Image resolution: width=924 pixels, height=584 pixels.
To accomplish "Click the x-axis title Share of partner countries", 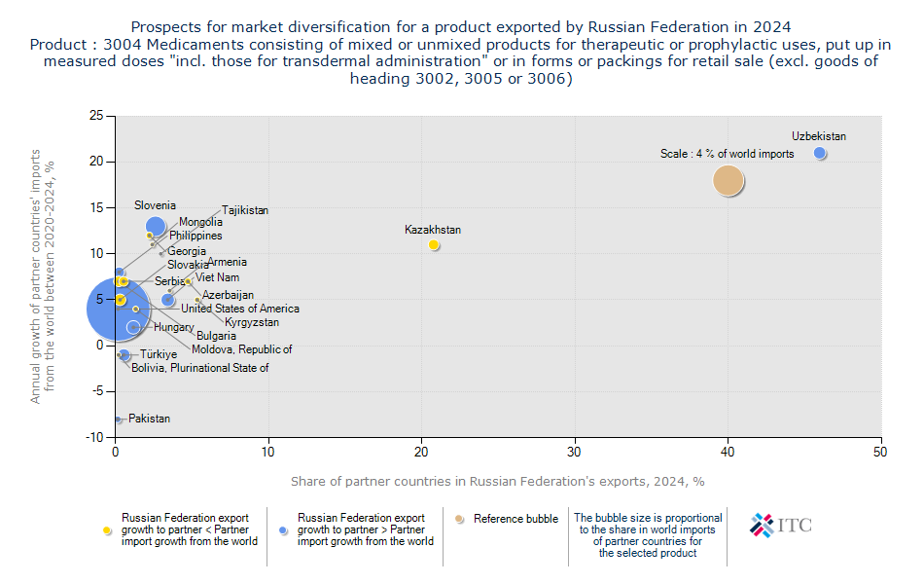I will (x=497, y=481).
